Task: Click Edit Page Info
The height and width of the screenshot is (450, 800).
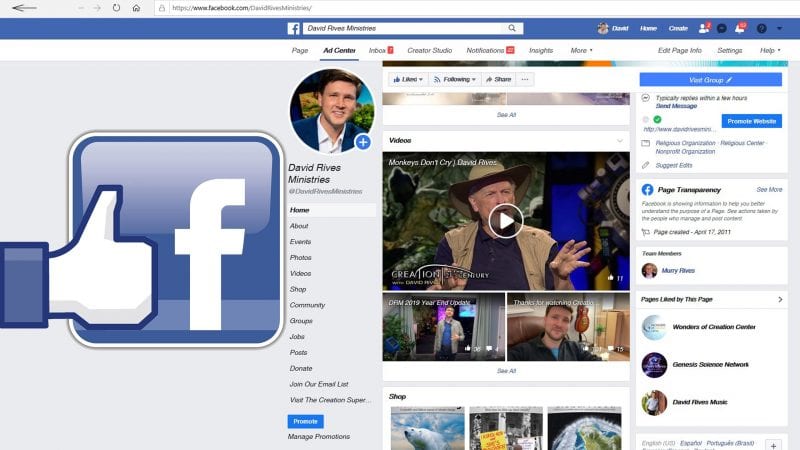Action: 680,51
